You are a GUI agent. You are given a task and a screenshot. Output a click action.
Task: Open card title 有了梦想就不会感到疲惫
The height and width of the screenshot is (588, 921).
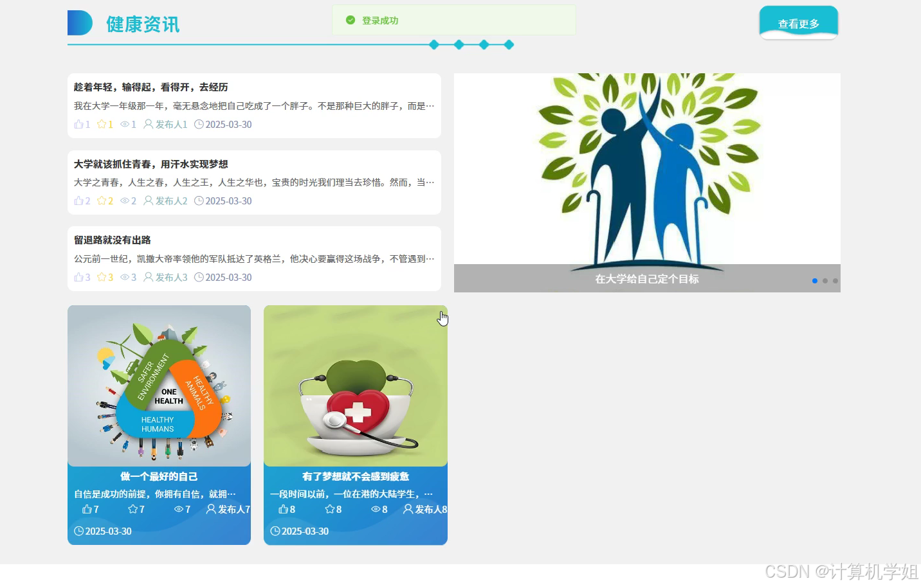(356, 476)
